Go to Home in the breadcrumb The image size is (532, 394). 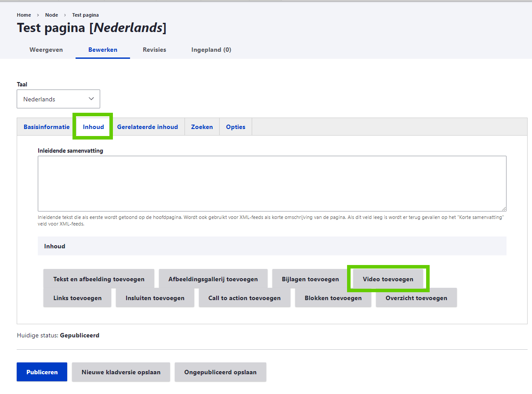pos(24,15)
